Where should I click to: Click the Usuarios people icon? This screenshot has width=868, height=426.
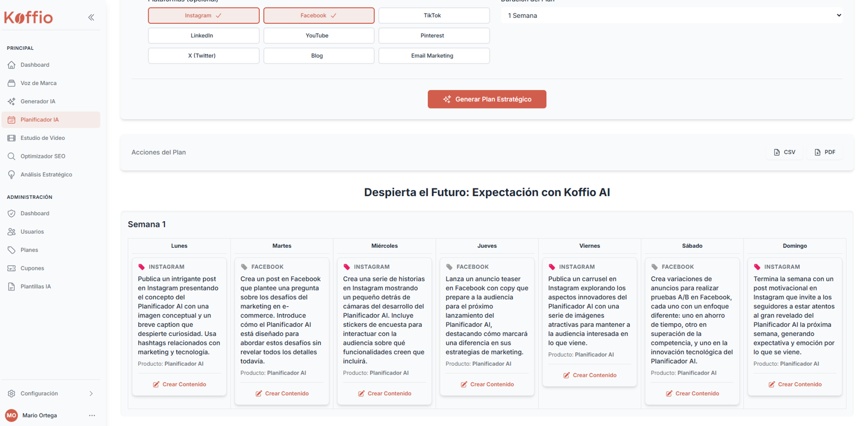point(11,232)
